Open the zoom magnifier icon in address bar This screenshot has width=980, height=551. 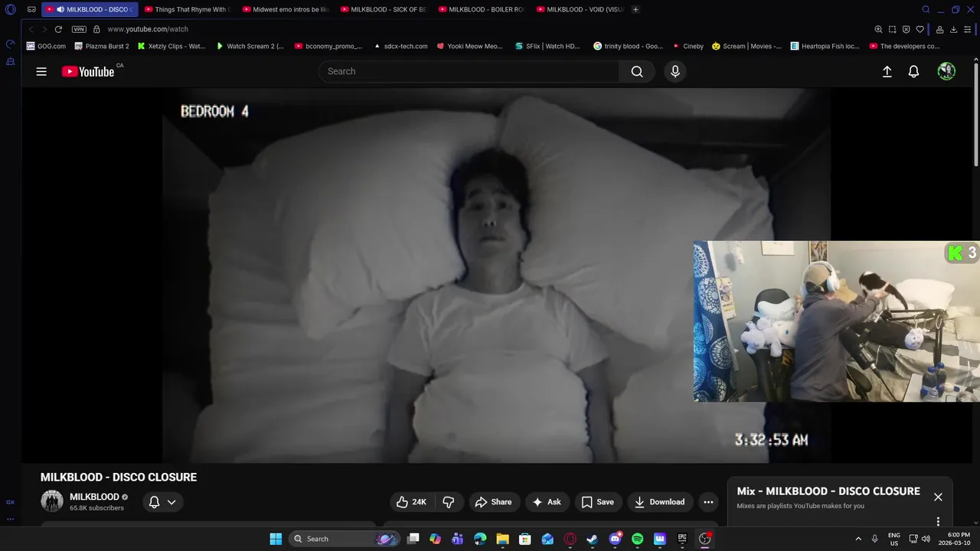point(878,29)
